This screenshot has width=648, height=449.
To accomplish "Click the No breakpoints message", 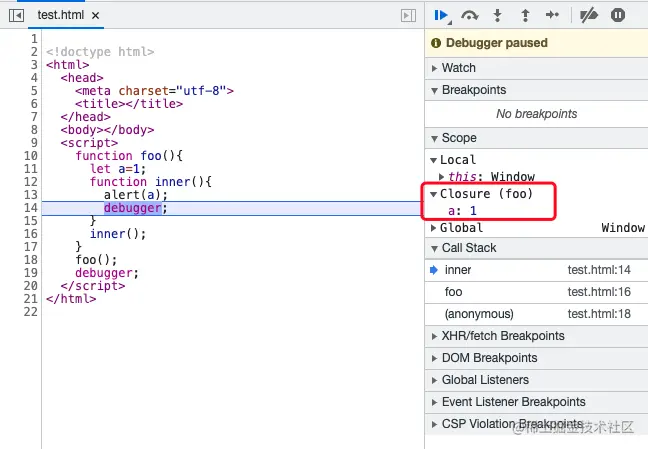I will (x=536, y=114).
